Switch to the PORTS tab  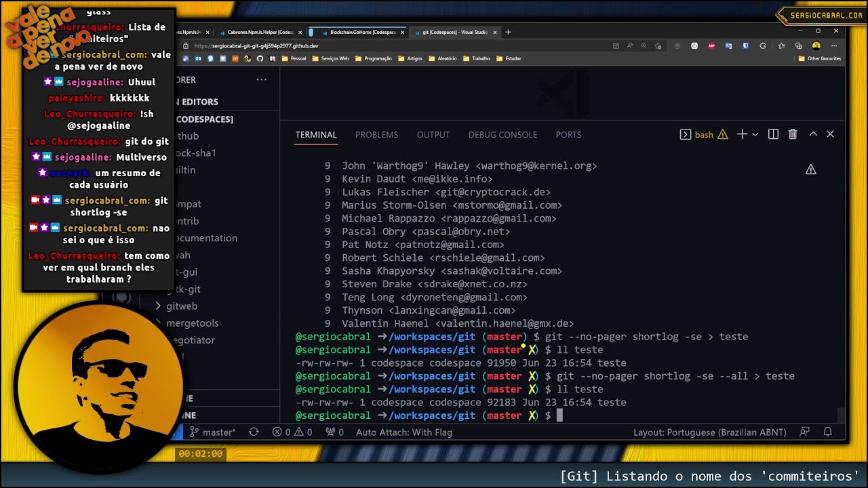(568, 135)
